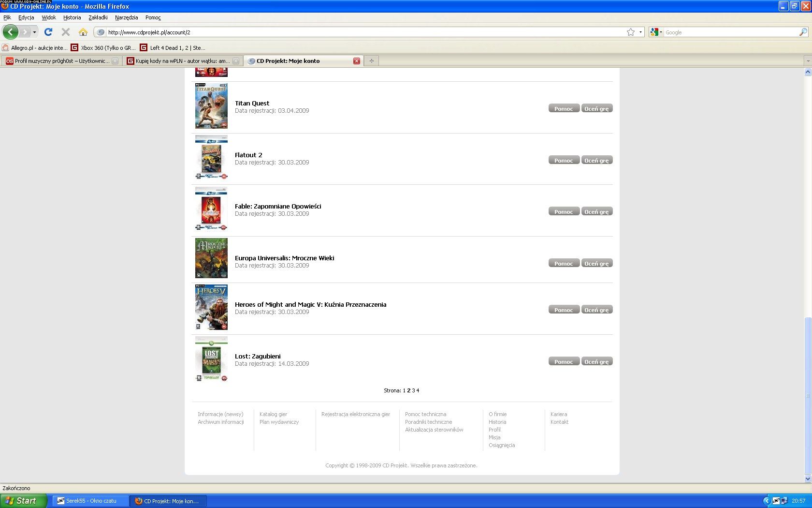Click the search magnifier icon
Image resolution: width=812 pixels, height=508 pixels.
click(803, 32)
